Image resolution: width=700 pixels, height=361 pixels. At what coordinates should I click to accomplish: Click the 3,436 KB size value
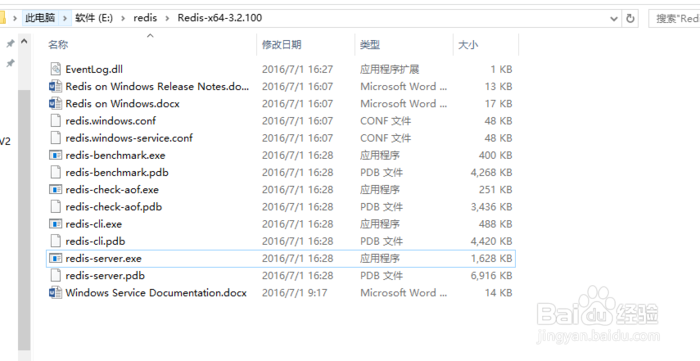coord(492,207)
